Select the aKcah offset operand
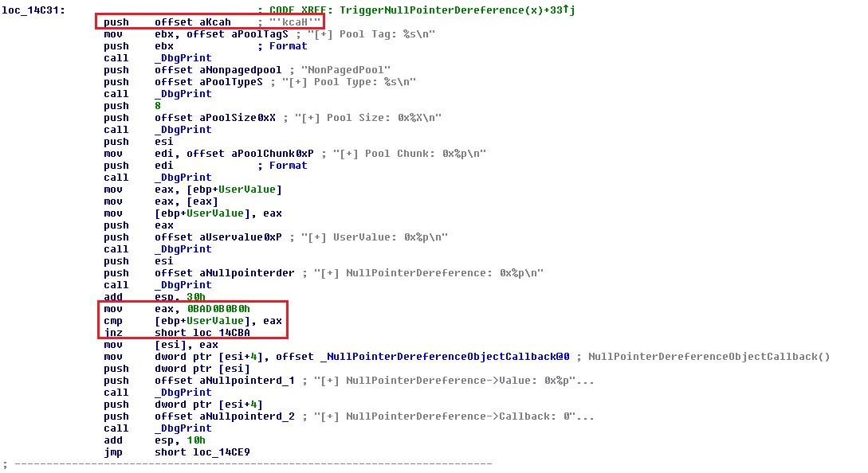The image size is (868, 473). point(214,22)
